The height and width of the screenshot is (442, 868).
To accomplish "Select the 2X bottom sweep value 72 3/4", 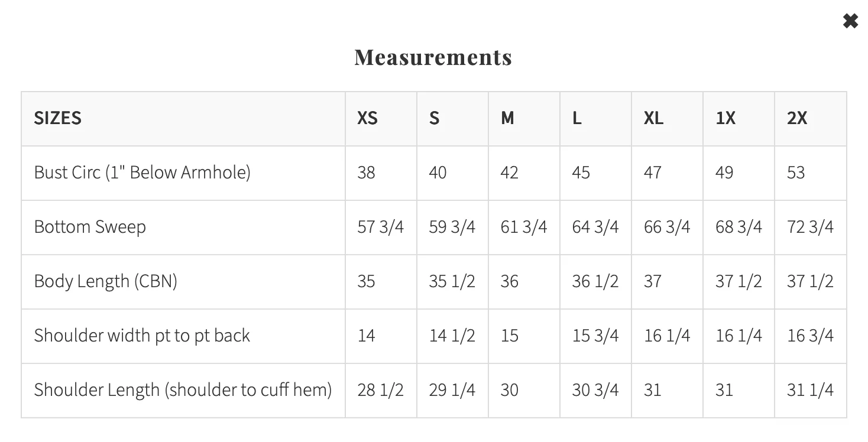I will 810,227.
